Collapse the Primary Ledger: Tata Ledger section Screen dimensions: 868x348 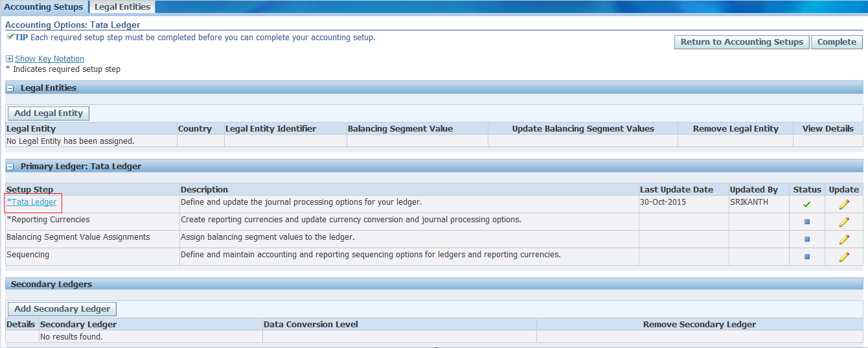pos(10,167)
